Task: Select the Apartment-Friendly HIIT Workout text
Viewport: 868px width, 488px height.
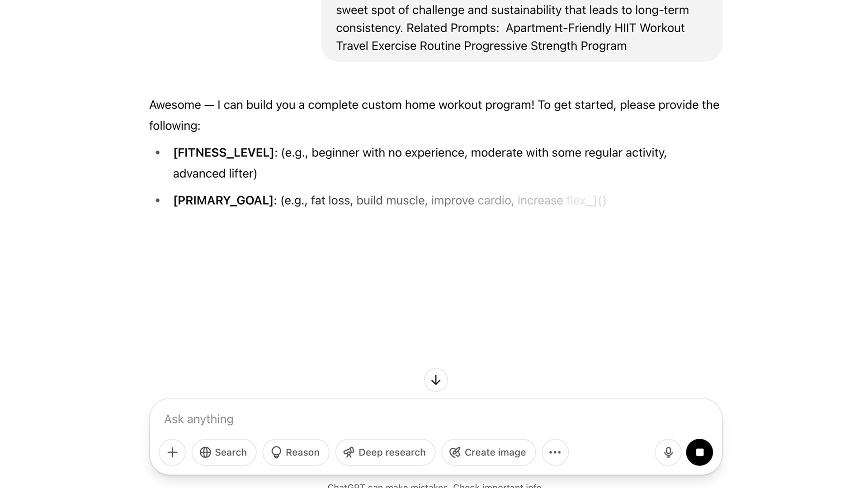Action: pyautogui.click(x=595, y=28)
